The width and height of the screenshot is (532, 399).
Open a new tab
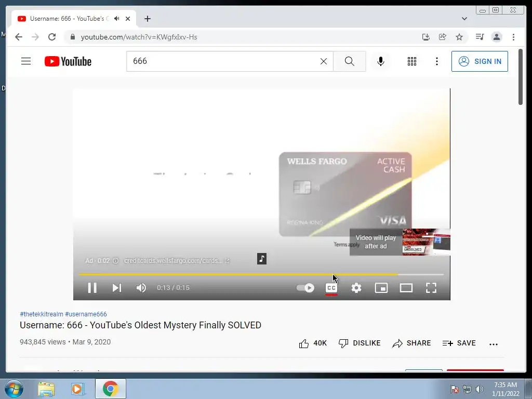pos(147,19)
